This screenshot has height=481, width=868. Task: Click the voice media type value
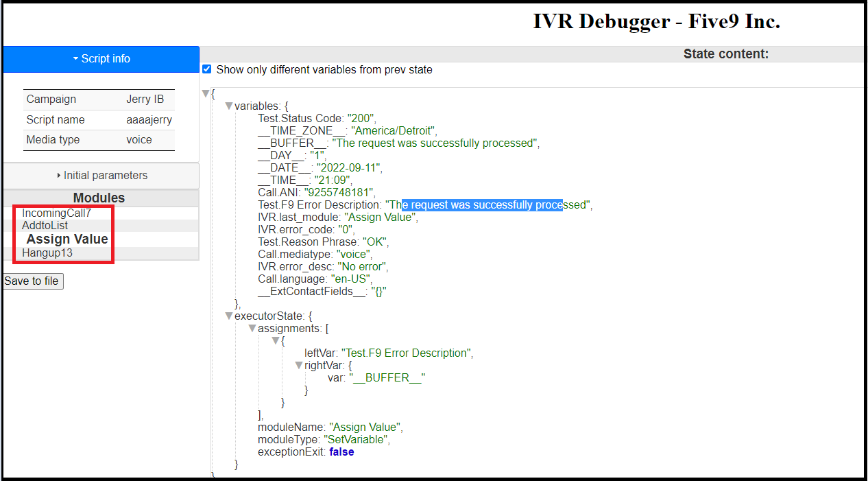coord(139,140)
